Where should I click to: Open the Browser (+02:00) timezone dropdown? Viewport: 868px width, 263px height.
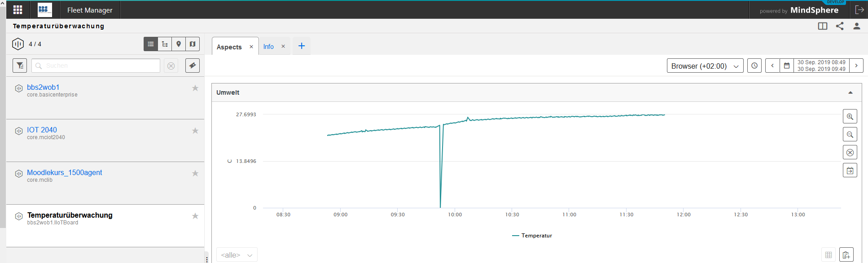(705, 66)
